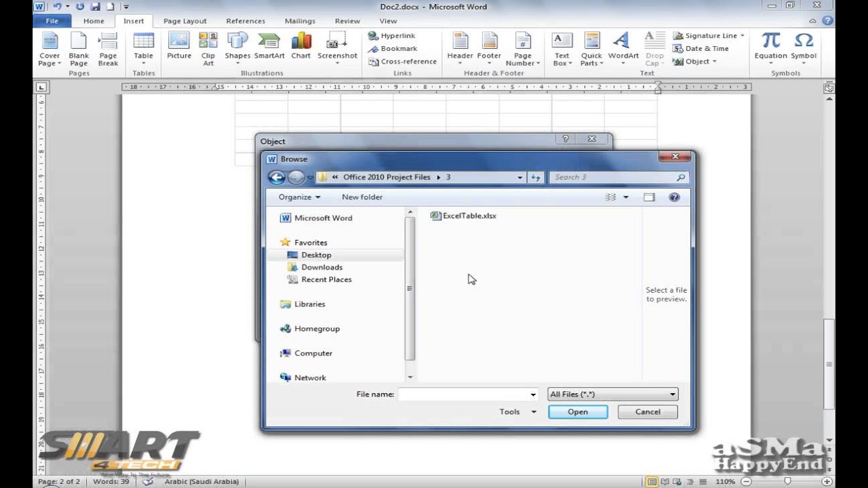Click the Equation pi icon
The image size is (868, 488).
tap(770, 41)
